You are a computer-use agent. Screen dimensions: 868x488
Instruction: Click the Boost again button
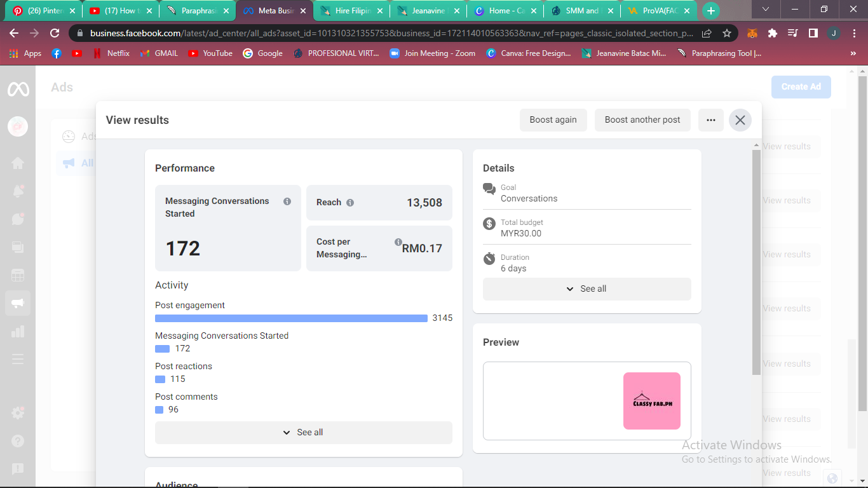coord(553,120)
